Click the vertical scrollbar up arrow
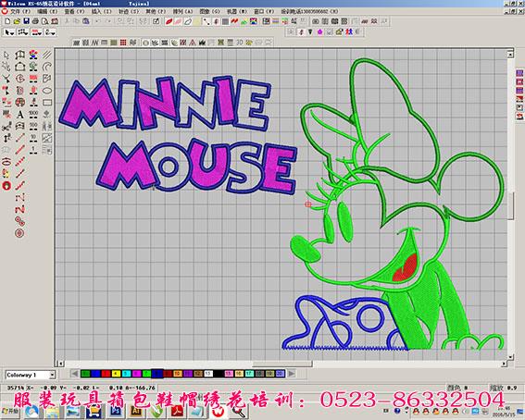The width and height of the screenshot is (525, 420). tap(510, 54)
